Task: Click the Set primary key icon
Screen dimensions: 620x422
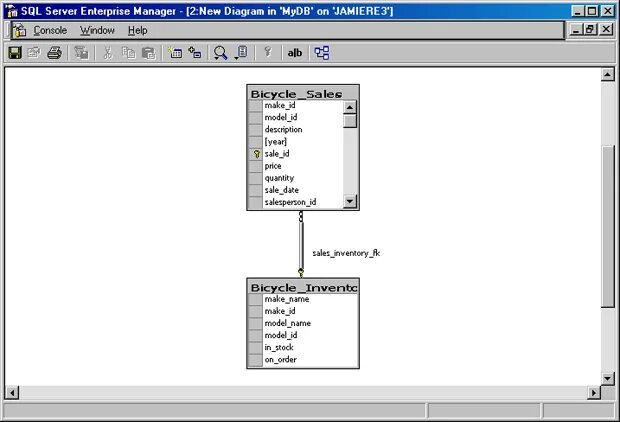Action: pos(268,52)
